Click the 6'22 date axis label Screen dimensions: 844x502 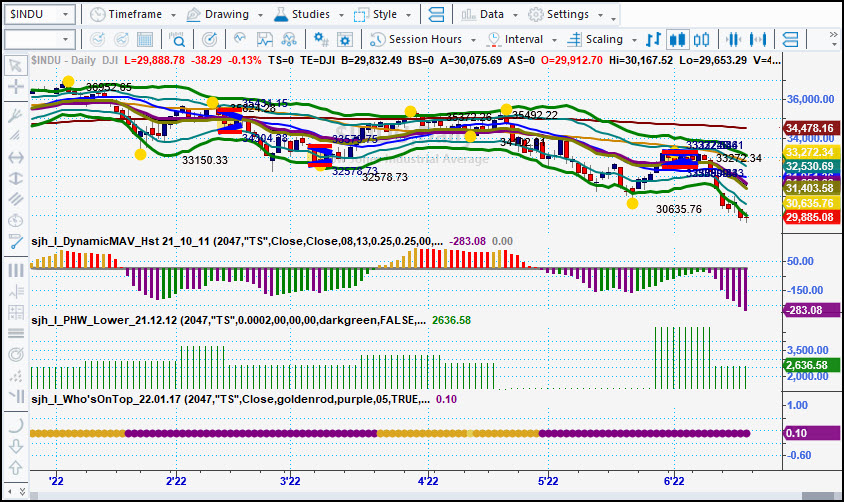pyautogui.click(x=674, y=480)
